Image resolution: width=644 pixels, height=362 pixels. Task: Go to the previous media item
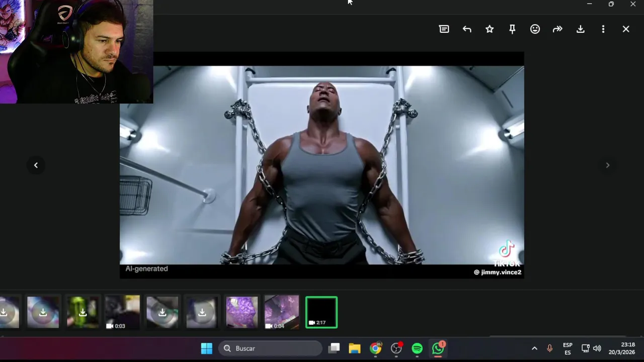(x=36, y=165)
